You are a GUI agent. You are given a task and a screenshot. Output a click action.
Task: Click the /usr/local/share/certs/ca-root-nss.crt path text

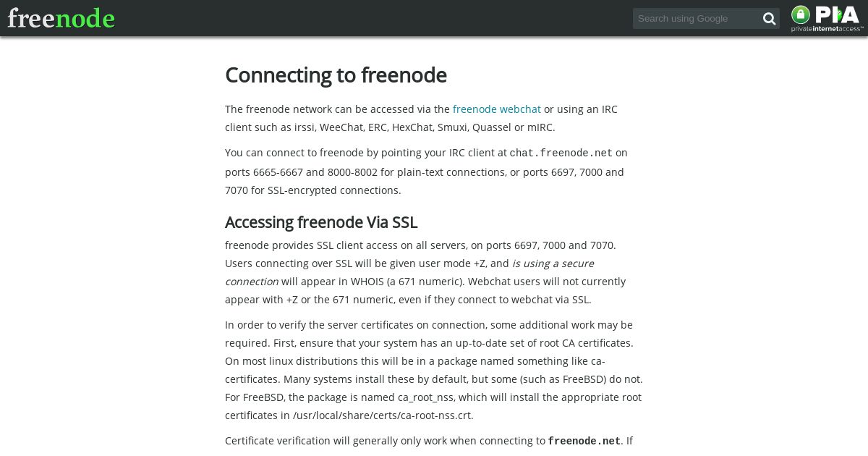pos(383,415)
